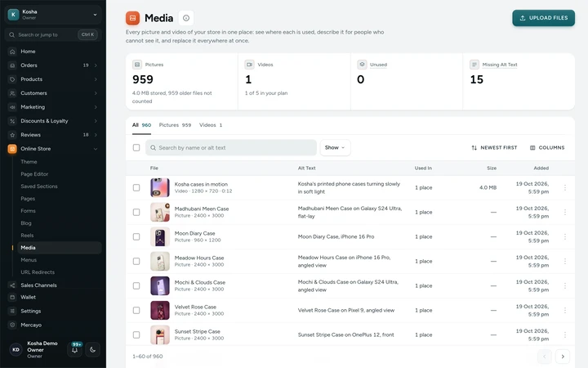Select checkbox for Meadow Hours Case

pyautogui.click(x=136, y=261)
